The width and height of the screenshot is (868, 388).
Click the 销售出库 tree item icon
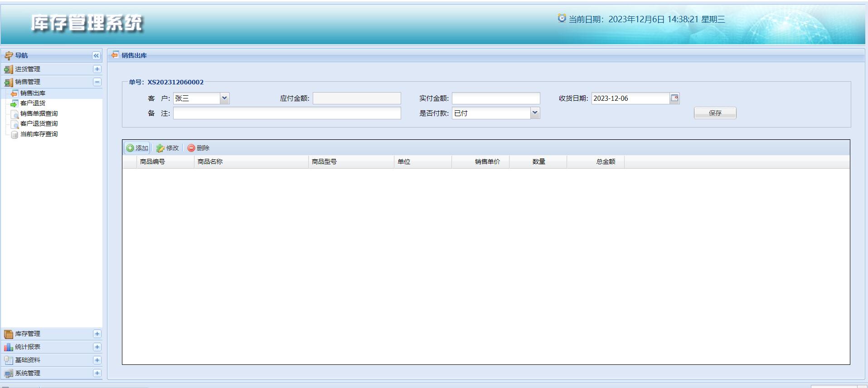[14, 93]
